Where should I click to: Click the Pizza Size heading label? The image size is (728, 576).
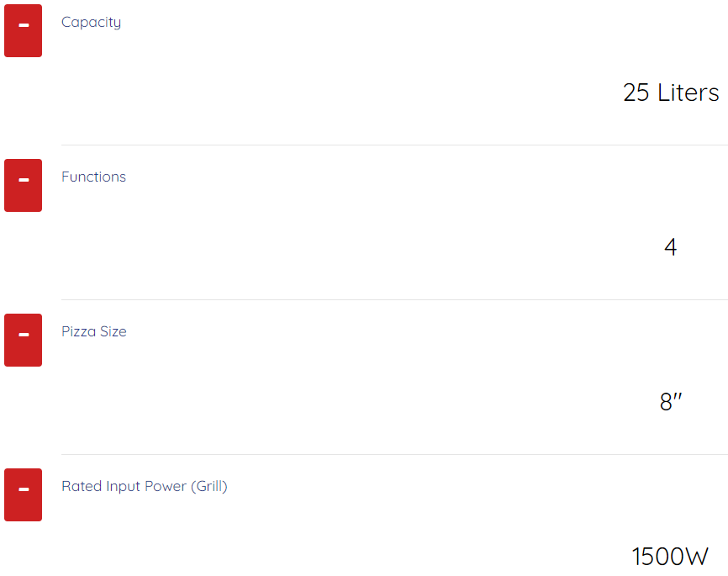(x=94, y=331)
